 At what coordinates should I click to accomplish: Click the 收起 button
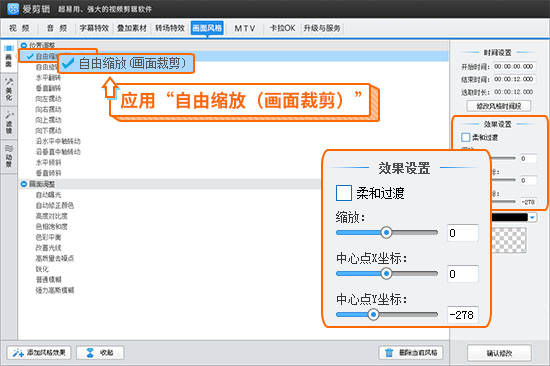(100, 353)
